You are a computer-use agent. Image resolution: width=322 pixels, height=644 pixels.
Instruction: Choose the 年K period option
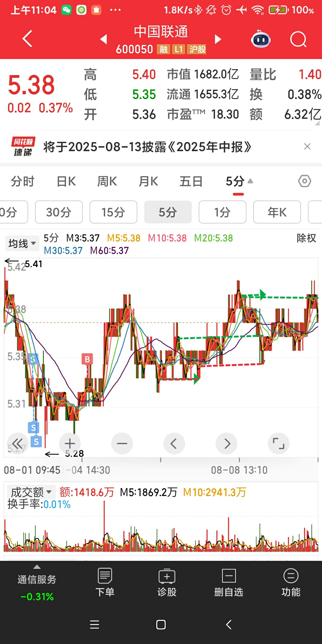[277, 212]
